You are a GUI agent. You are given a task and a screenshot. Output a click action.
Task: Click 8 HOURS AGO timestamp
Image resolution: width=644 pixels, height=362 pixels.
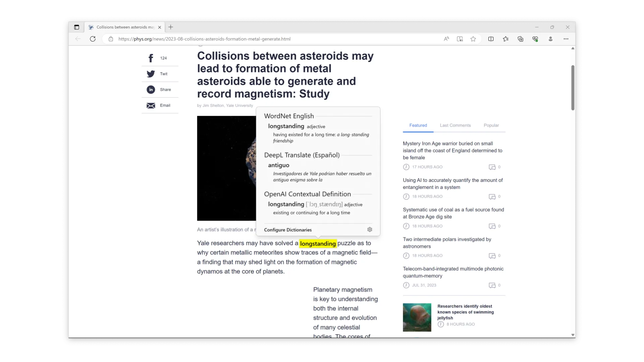[x=461, y=324]
